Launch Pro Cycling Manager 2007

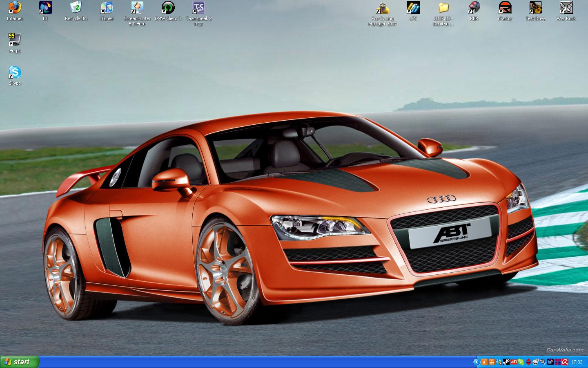coord(383,13)
